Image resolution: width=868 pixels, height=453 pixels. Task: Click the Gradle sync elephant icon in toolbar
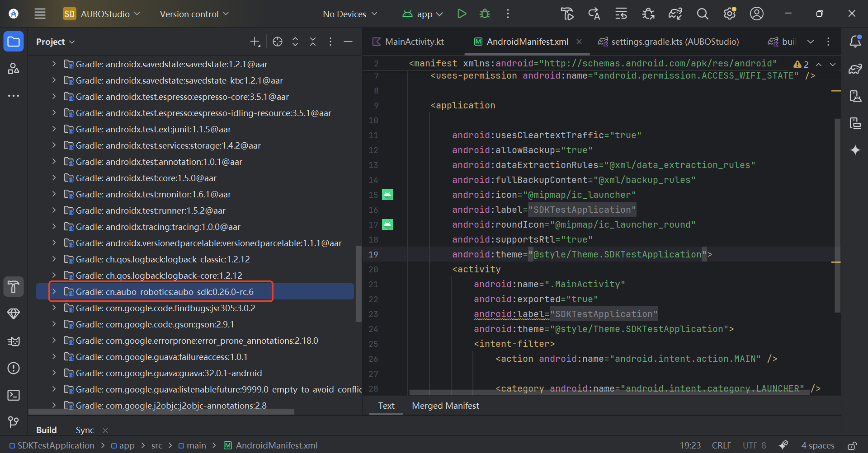675,14
